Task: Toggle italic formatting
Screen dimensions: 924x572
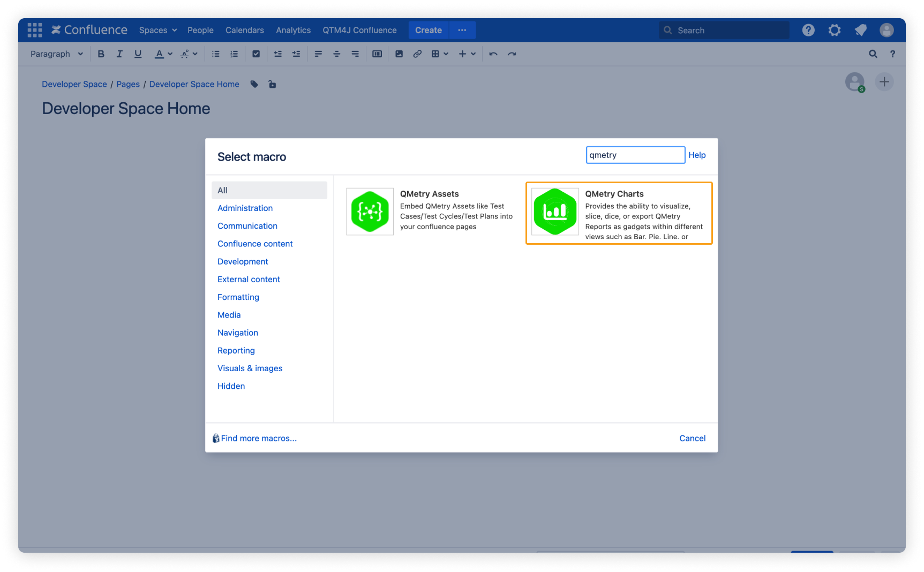Action: point(119,54)
